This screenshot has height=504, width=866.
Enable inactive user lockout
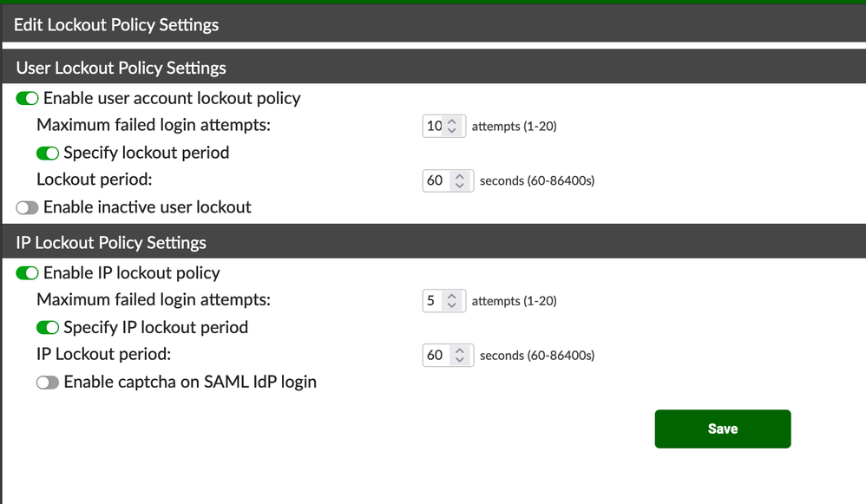point(27,208)
